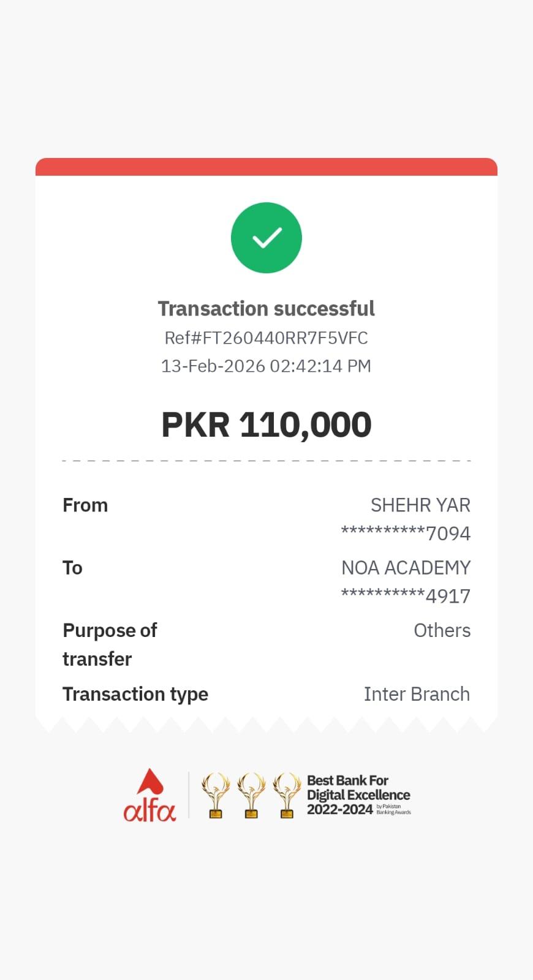Click the recipient name NOA ACADEMY
Image resolution: width=533 pixels, height=980 pixels.
406,568
